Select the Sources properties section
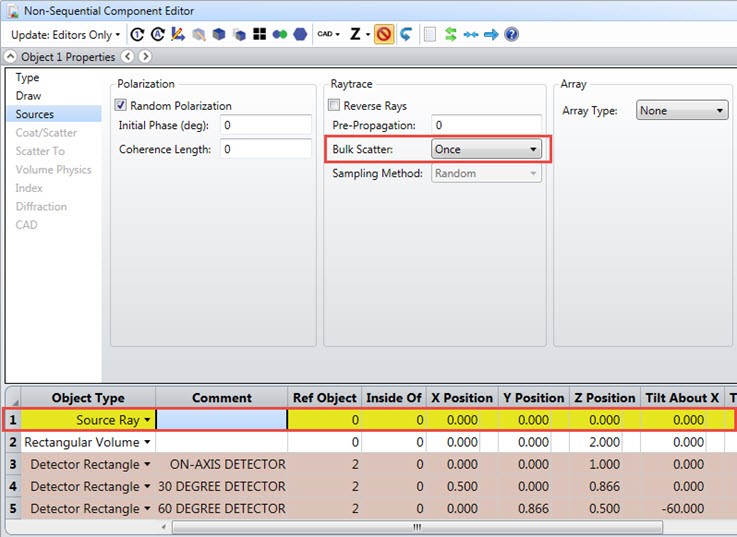This screenshot has height=537, width=737. [54, 114]
